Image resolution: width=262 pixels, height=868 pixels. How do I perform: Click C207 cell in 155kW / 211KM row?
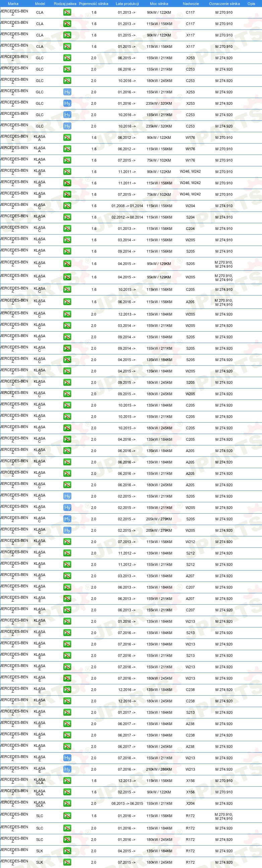coord(190,610)
